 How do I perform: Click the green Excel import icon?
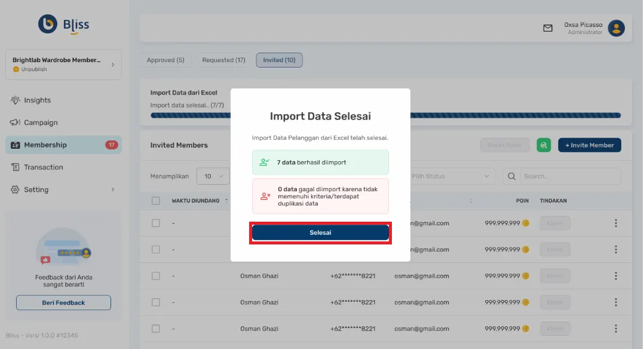point(544,145)
